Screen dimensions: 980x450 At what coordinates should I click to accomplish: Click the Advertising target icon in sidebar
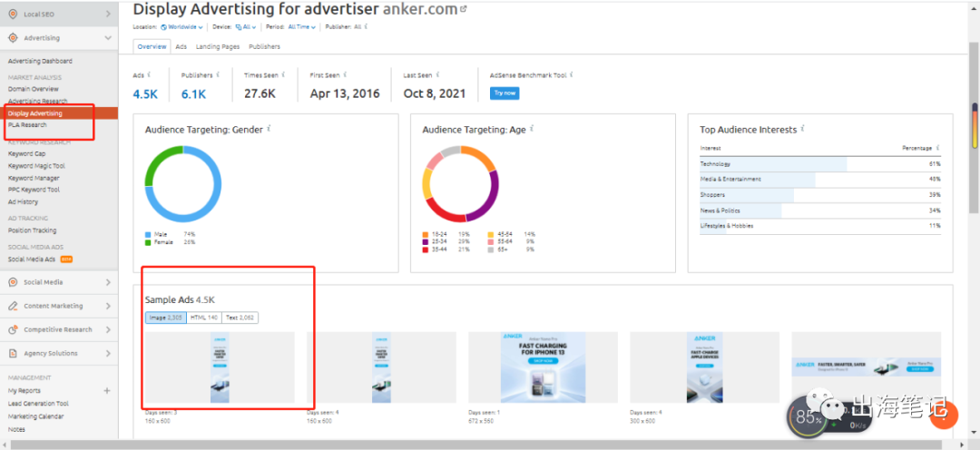[13, 38]
